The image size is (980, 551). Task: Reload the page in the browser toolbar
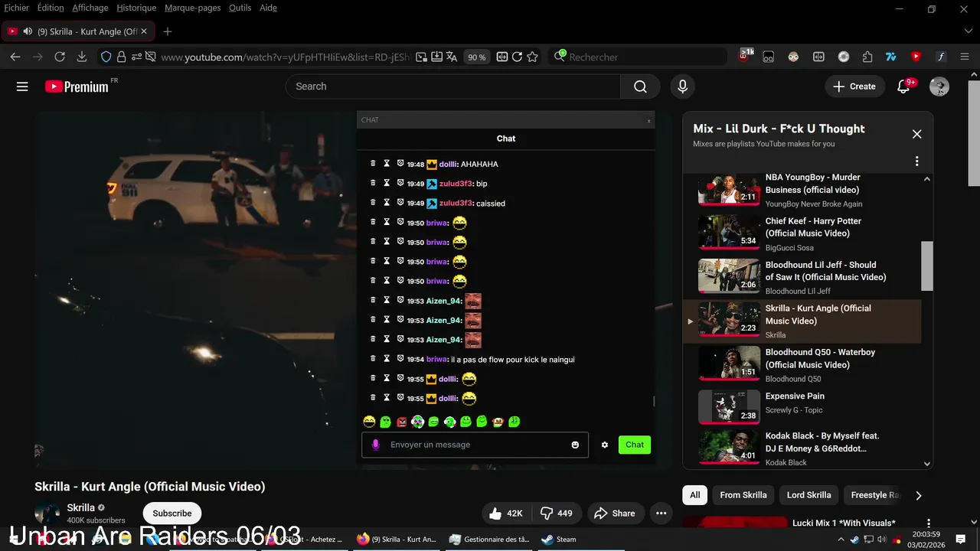point(60,57)
